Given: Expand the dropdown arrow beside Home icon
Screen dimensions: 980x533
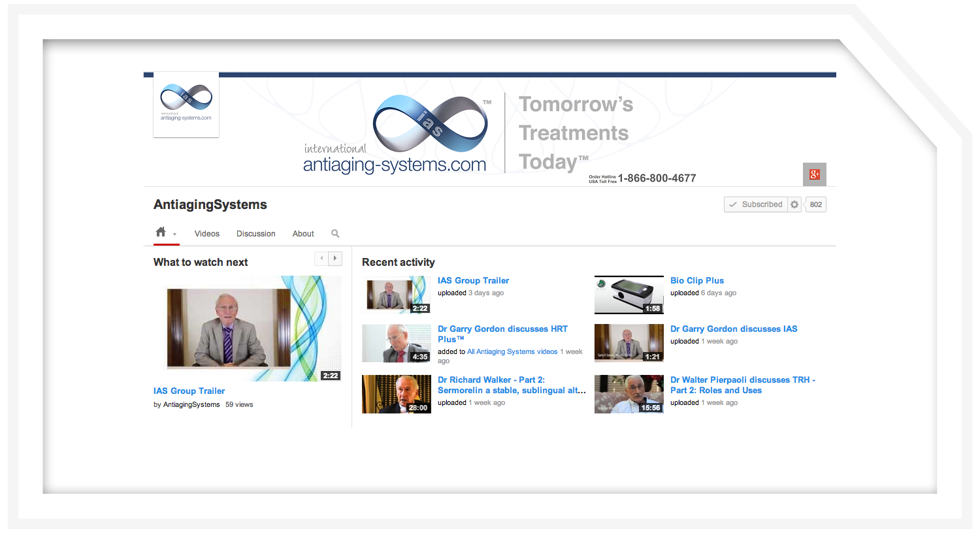Looking at the screenshot, I should pyautogui.click(x=174, y=234).
